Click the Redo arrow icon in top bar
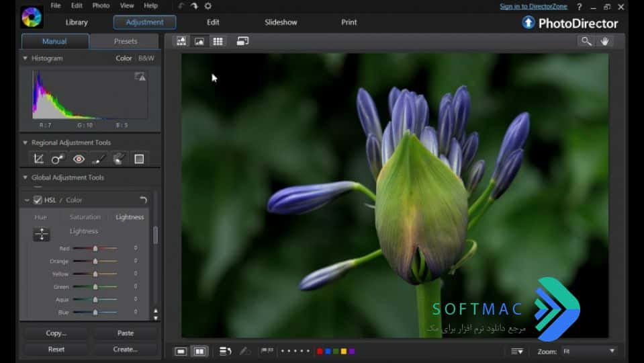Screen dimensions: 644x363 coord(194,6)
